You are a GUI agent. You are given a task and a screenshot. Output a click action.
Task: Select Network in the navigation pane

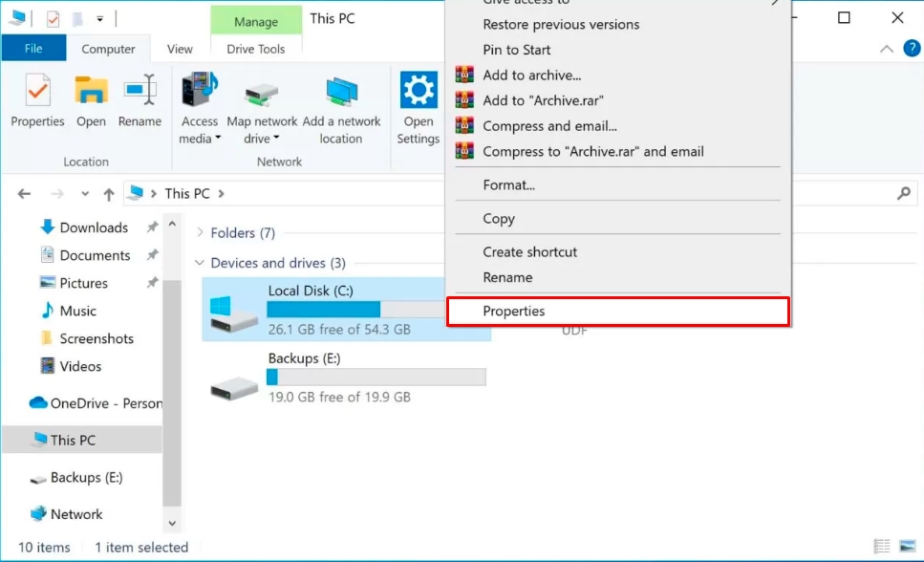(x=66, y=513)
